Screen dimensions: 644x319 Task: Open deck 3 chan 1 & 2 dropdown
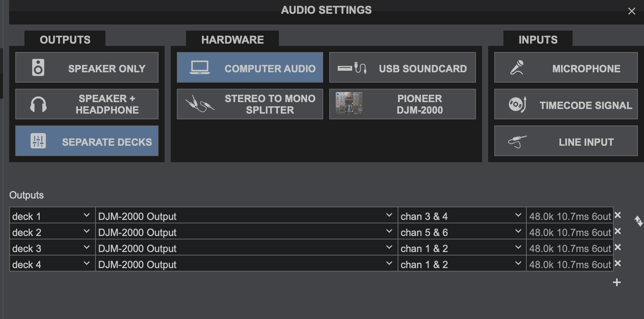click(462, 247)
